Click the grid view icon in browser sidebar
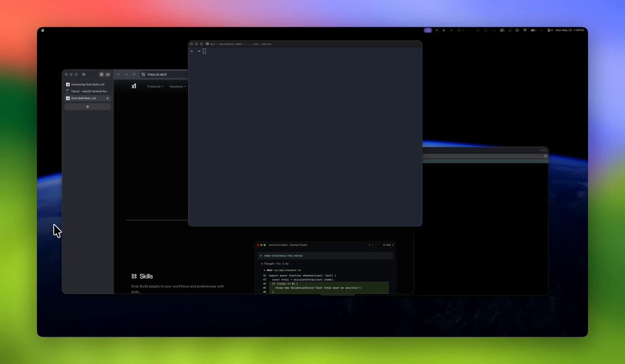The image size is (625, 364). [x=102, y=74]
